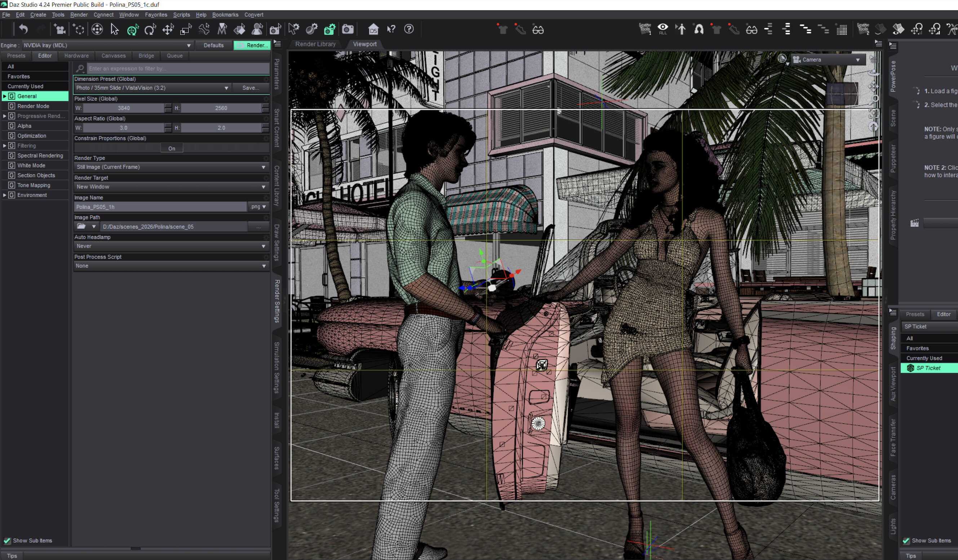Open the Render Target New Window dropdown

coord(171,187)
